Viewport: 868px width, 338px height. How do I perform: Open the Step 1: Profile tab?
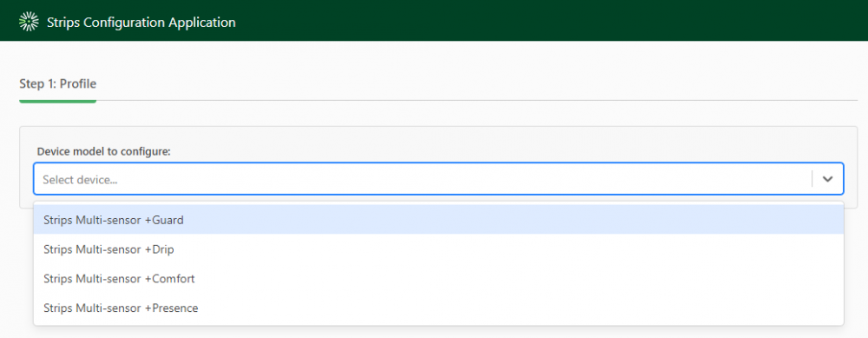(x=57, y=83)
